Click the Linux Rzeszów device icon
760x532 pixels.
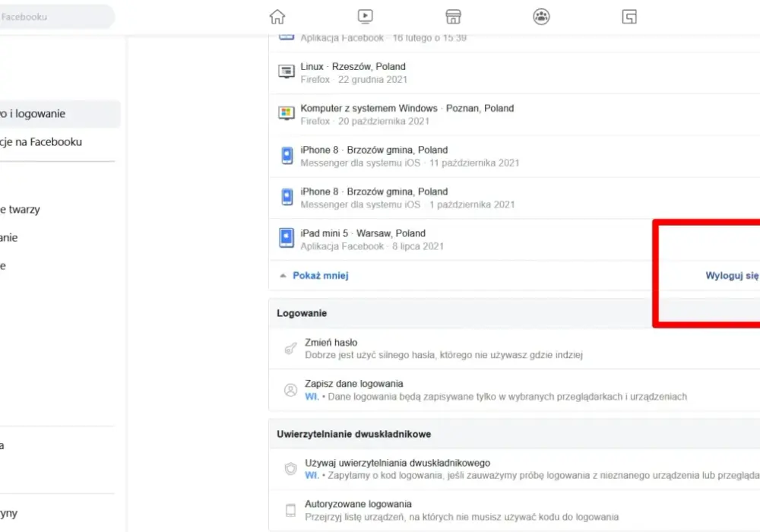286,71
